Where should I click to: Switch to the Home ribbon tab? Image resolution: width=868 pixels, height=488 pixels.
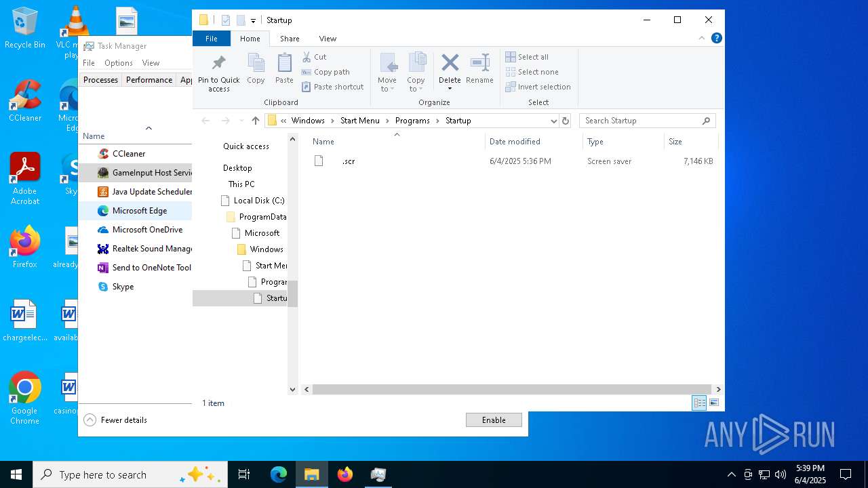tap(250, 39)
